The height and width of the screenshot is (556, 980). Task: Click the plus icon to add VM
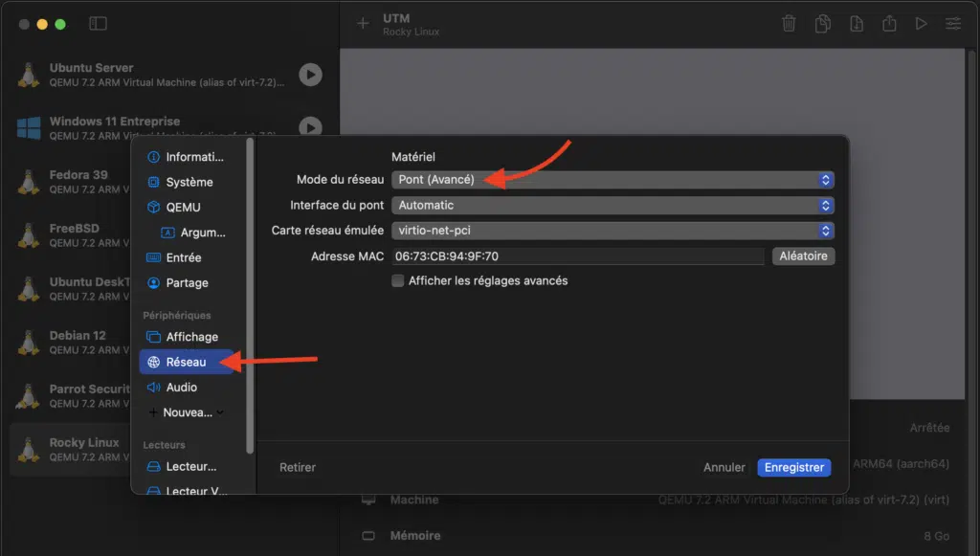click(x=363, y=24)
